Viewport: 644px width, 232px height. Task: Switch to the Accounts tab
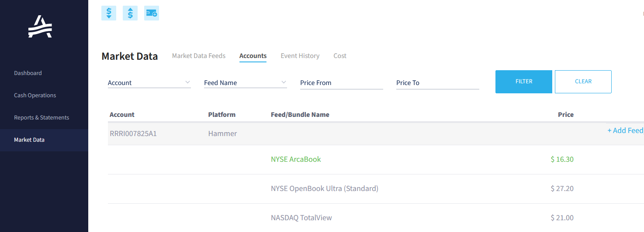[x=253, y=56]
